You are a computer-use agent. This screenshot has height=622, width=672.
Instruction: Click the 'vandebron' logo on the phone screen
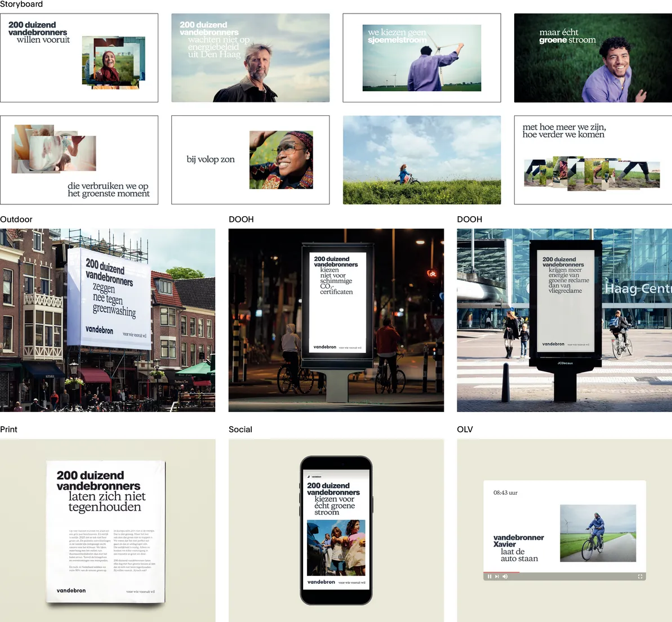[321, 582]
